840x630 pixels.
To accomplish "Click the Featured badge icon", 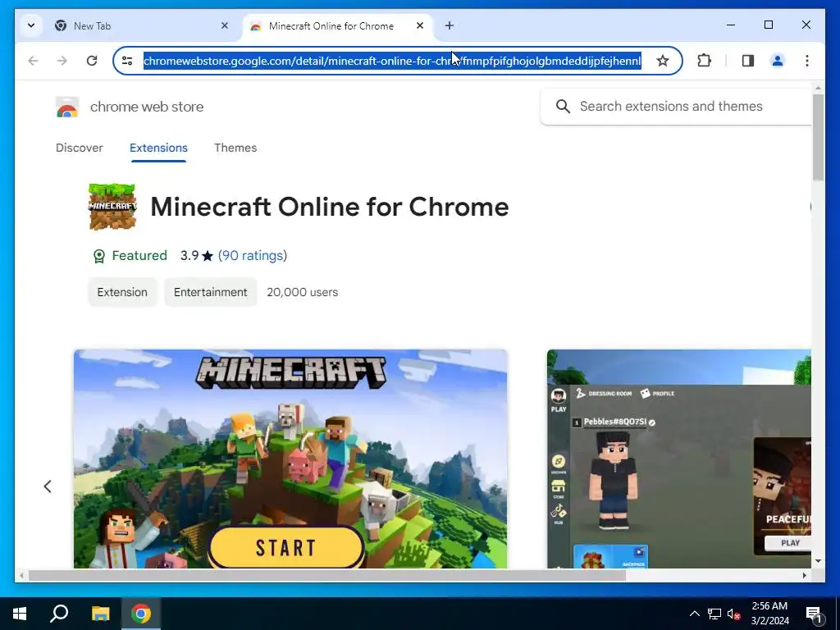I will 99,256.
